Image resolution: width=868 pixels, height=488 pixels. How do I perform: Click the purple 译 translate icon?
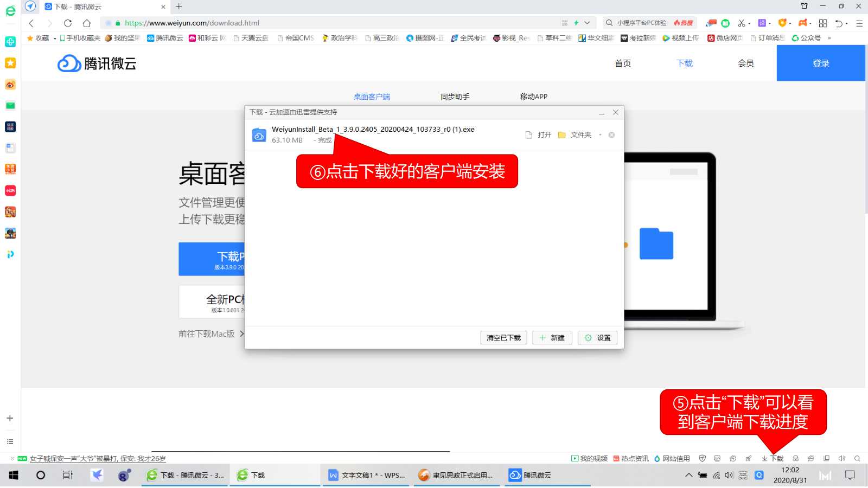coord(762,23)
